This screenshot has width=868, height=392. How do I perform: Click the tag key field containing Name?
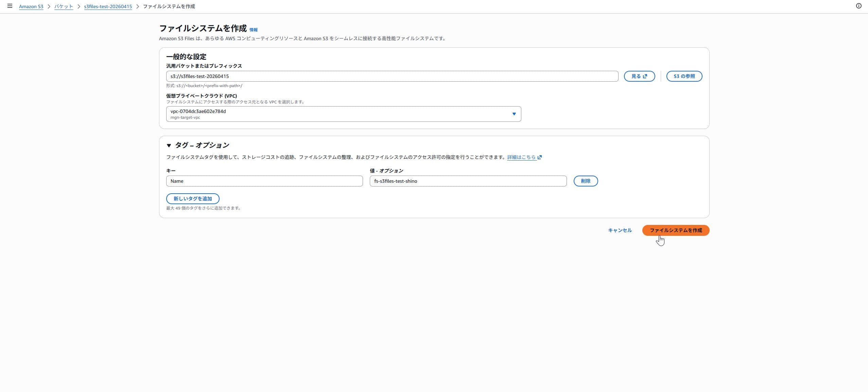point(264,181)
